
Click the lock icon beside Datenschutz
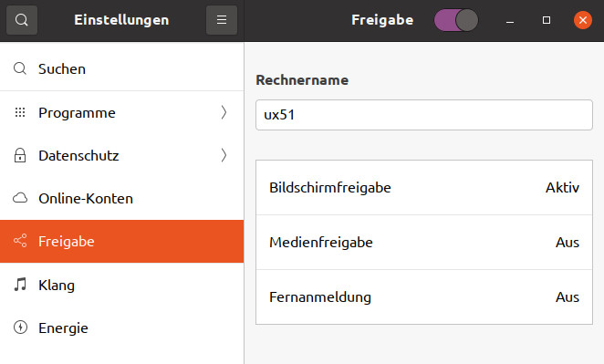(20, 155)
